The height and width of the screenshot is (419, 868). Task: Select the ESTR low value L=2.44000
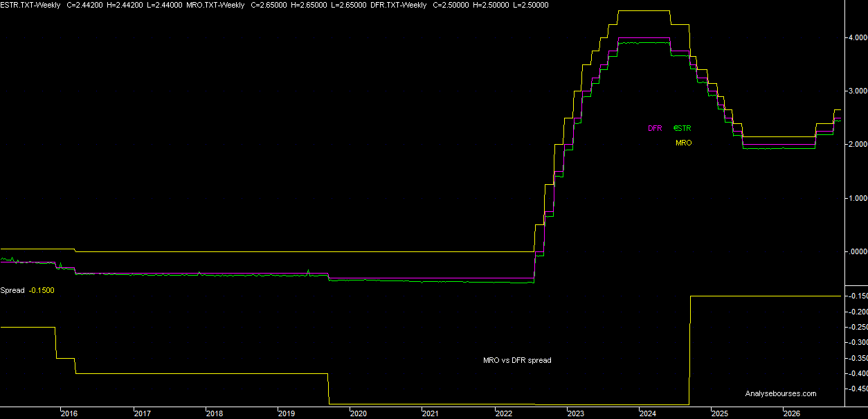[164, 5]
